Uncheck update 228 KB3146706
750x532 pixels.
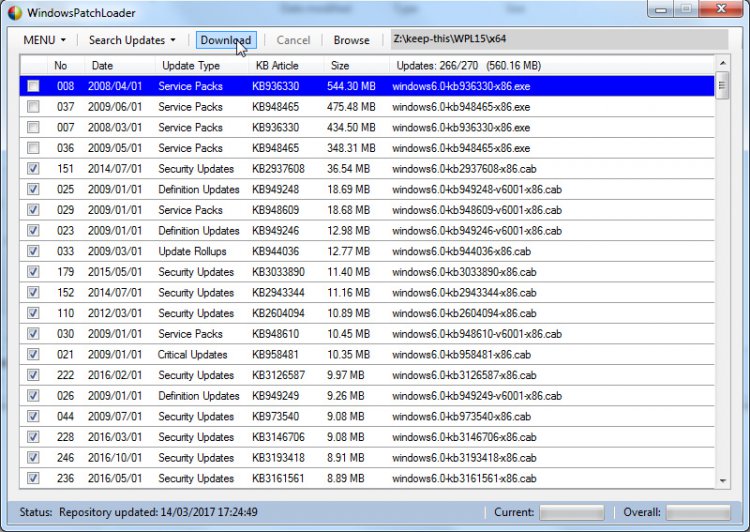(33, 437)
